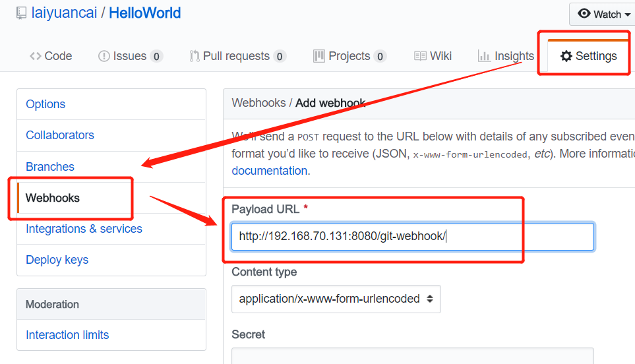Open Branches settings page

click(x=50, y=167)
